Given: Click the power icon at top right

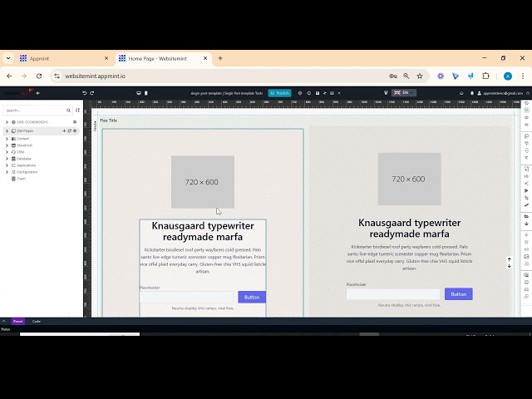Looking at the screenshot, I should click(x=528, y=93).
